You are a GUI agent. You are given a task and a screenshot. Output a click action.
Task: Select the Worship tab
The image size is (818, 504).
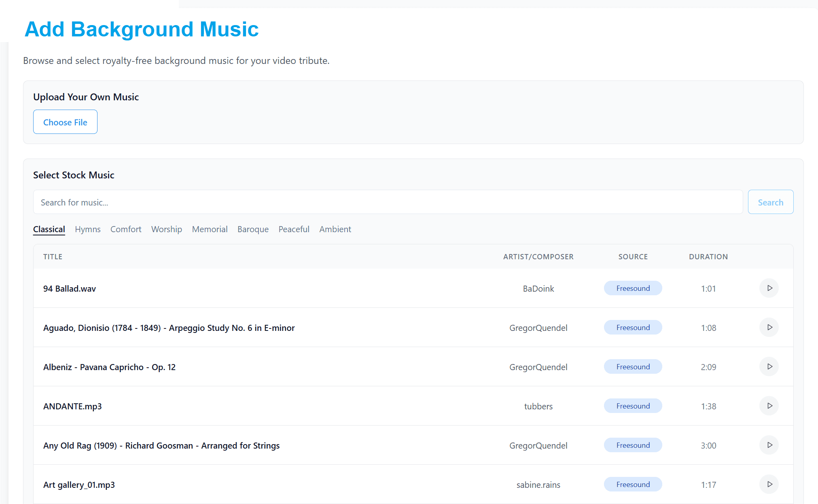(x=167, y=229)
